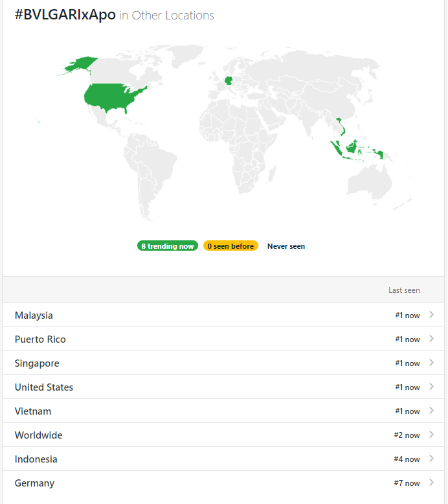Toggle the yellow '0 seen before' badge

230,246
